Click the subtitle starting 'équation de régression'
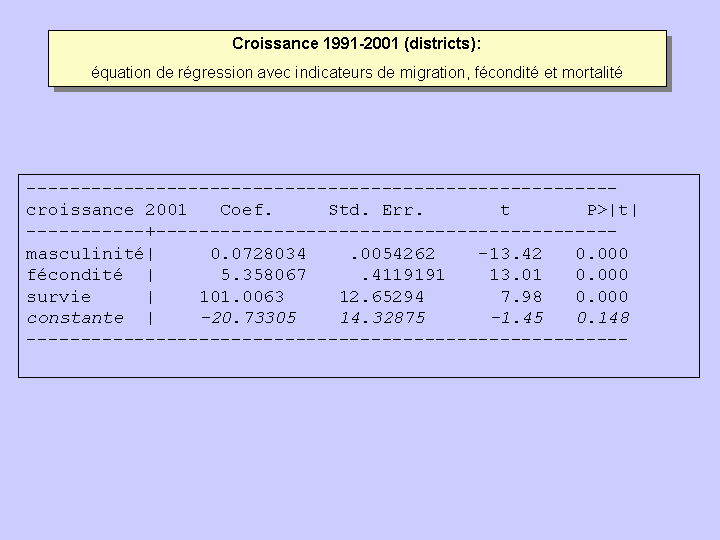 (x=357, y=73)
